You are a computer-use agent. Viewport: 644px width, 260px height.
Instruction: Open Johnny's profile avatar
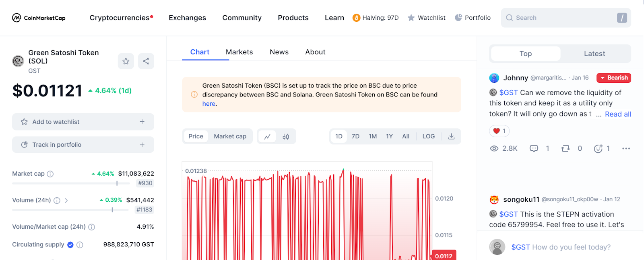pyautogui.click(x=494, y=78)
